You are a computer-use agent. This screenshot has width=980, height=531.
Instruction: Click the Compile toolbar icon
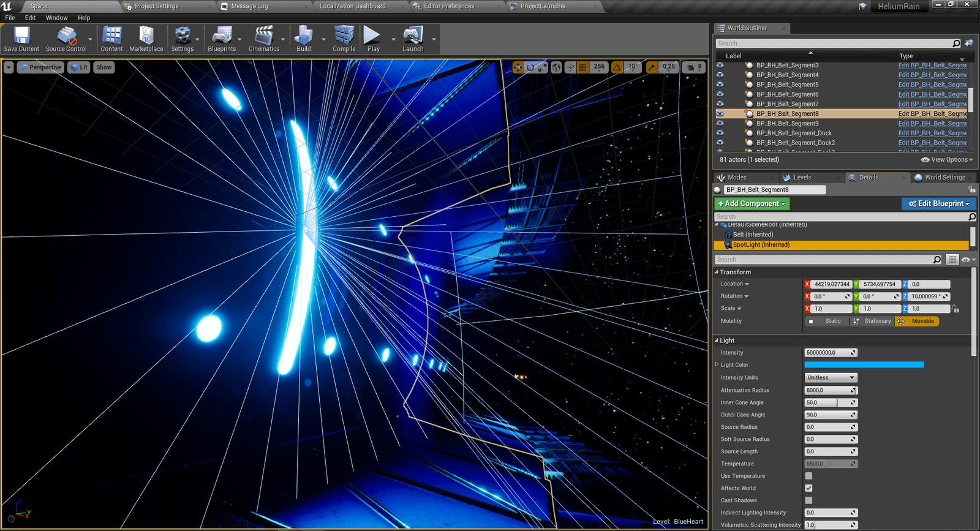click(344, 39)
